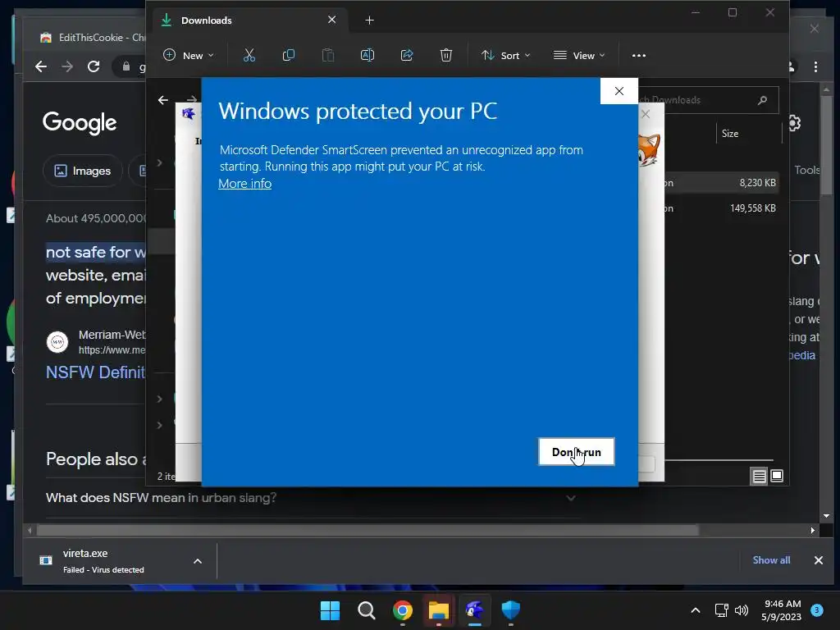This screenshot has width=840, height=630.
Task: Click the Chrome taskbar icon
Action: click(402, 610)
